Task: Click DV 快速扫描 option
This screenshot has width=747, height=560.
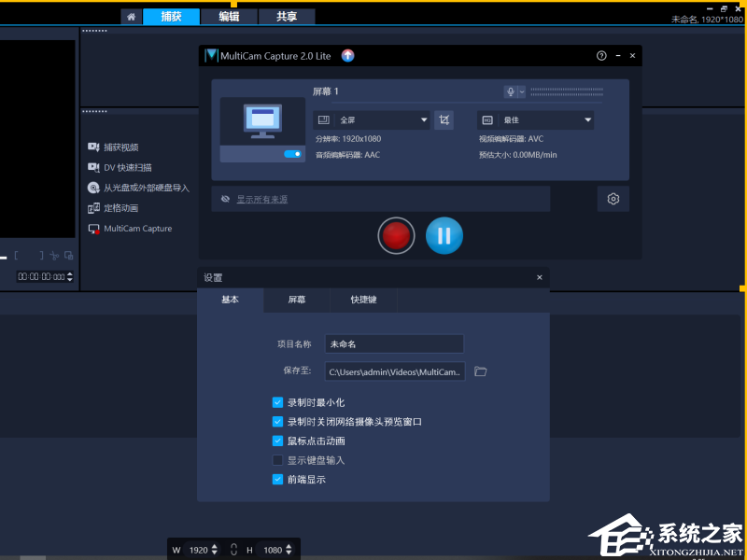Action: [120, 168]
